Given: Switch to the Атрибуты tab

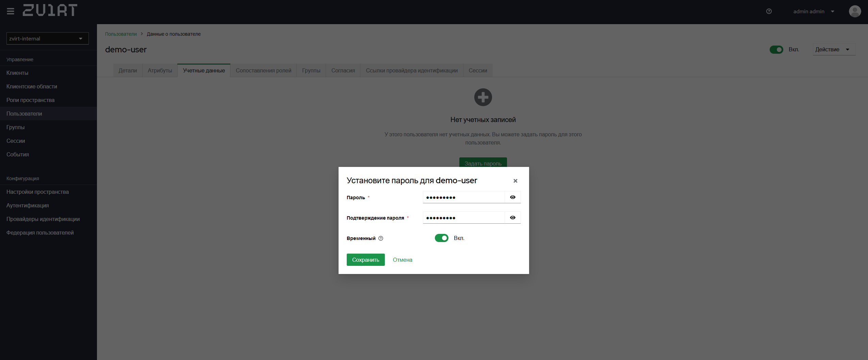Looking at the screenshot, I should 160,70.
